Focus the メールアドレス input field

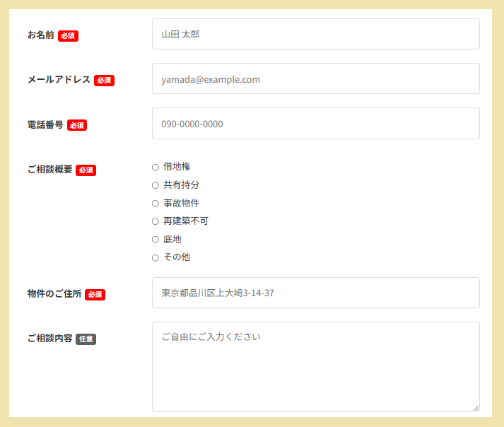315,78
